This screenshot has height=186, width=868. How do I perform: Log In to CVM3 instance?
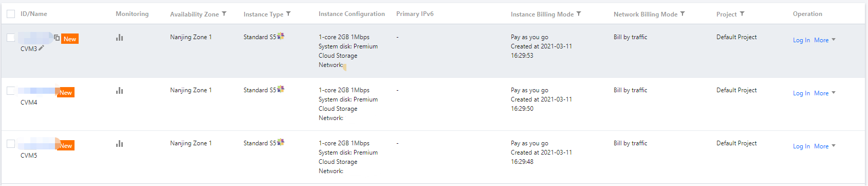click(x=801, y=40)
